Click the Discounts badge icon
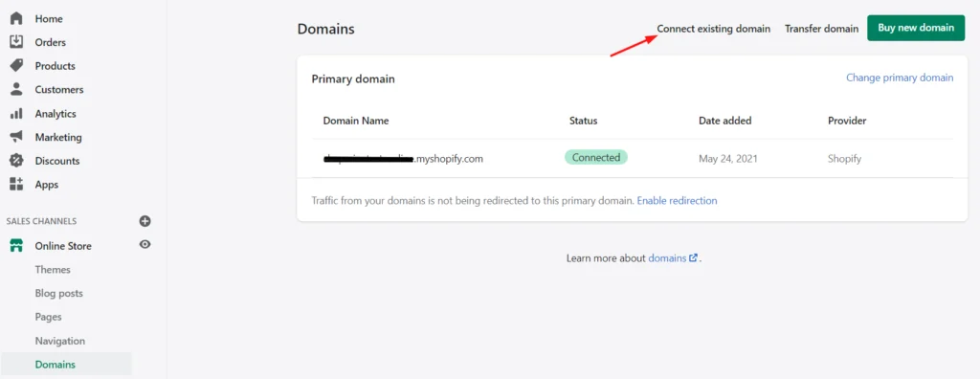Viewport: 980px width, 379px height. 16,160
